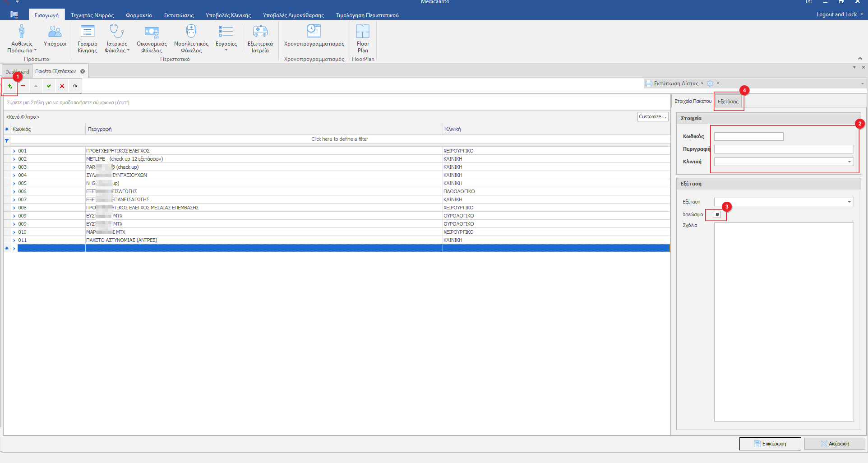Click the green plus add record icon
The height and width of the screenshot is (463, 868).
[9, 86]
